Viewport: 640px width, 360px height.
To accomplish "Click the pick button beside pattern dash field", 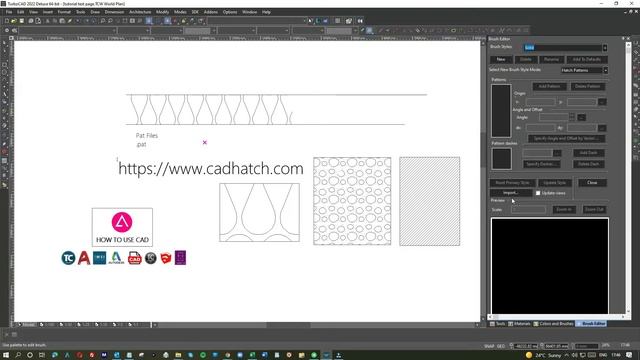I will (557, 153).
